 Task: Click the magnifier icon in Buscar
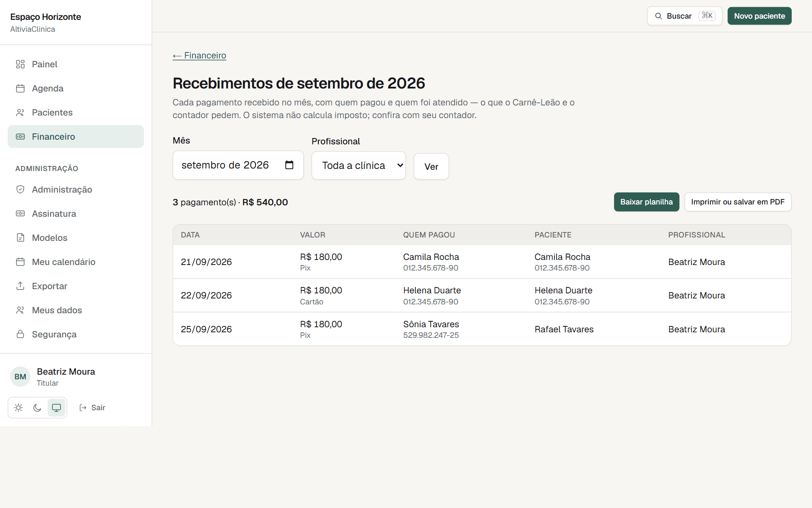(658, 16)
